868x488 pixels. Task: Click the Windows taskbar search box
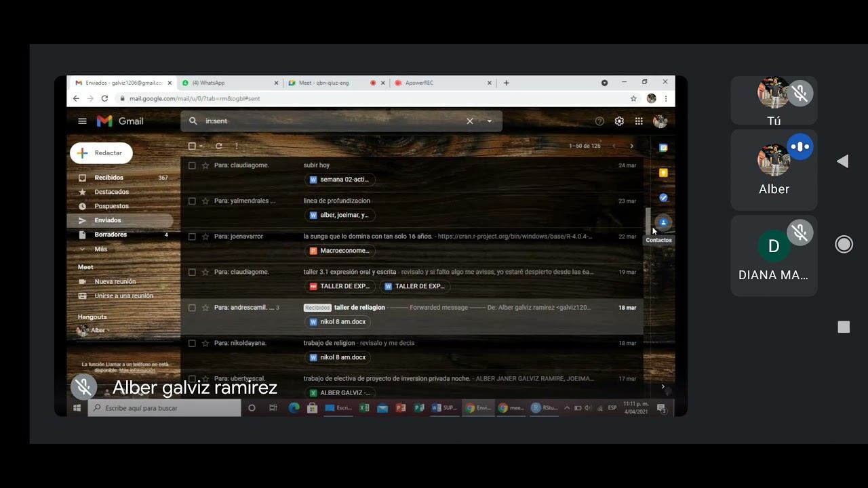coord(165,408)
